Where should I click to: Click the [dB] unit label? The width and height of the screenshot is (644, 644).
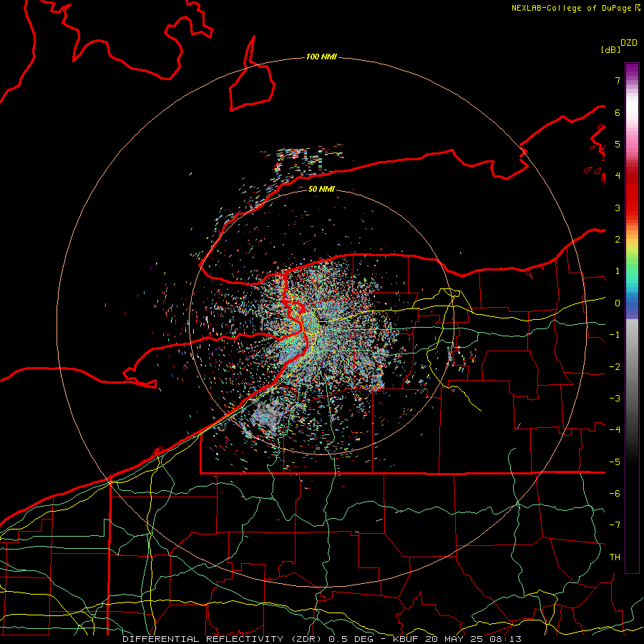[611, 50]
